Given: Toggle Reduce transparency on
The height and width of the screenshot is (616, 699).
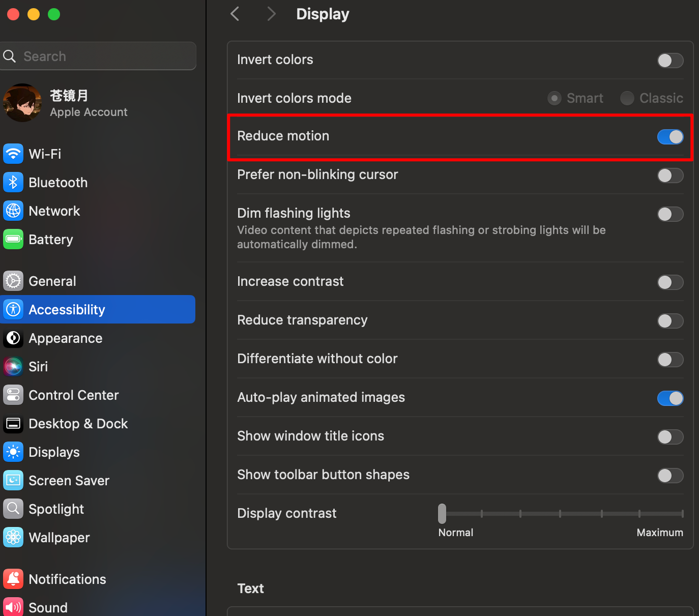Looking at the screenshot, I should tap(670, 321).
